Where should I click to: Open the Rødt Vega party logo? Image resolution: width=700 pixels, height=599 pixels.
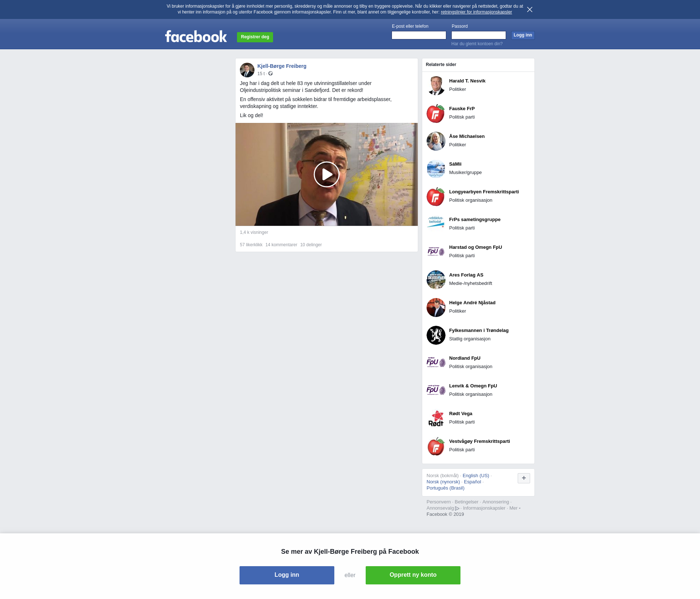click(436, 418)
